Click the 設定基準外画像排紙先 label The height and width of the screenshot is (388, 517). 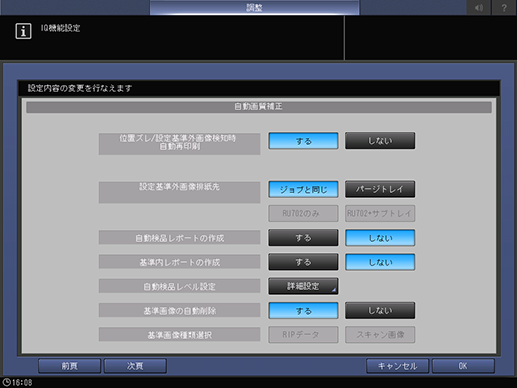[179, 192]
